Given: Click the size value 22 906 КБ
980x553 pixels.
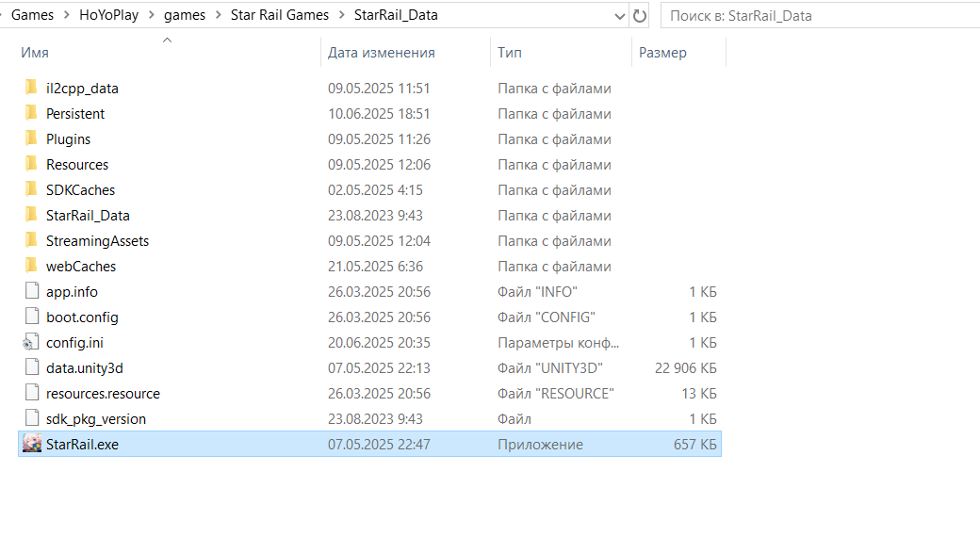Looking at the screenshot, I should (686, 368).
